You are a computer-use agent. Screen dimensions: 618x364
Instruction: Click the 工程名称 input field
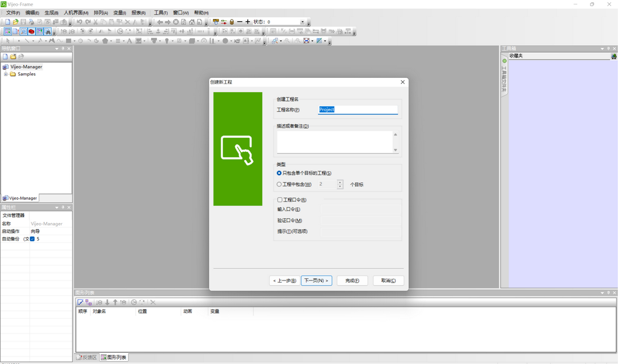358,109
